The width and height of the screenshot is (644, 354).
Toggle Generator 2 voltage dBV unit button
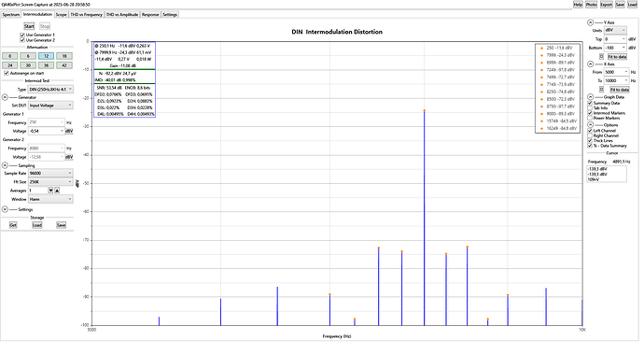pos(69,157)
